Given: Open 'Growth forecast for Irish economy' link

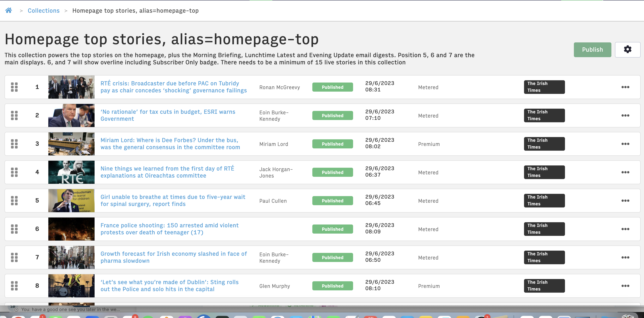Looking at the screenshot, I should 173,257.
